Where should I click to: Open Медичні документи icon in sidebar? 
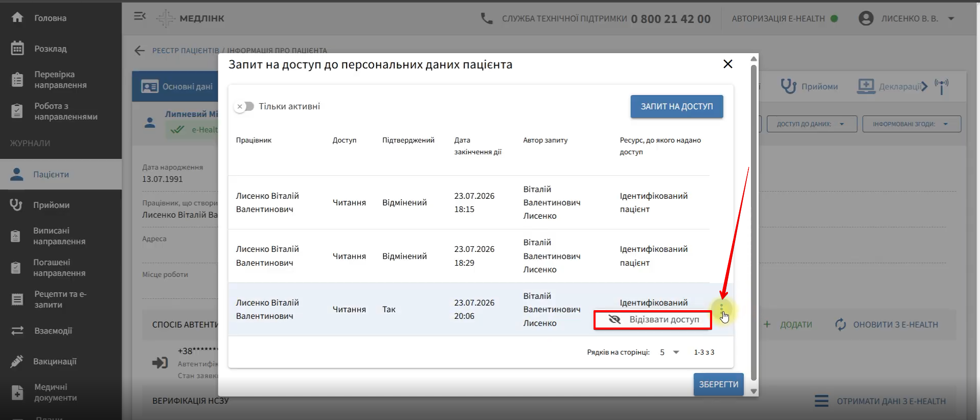(17, 392)
